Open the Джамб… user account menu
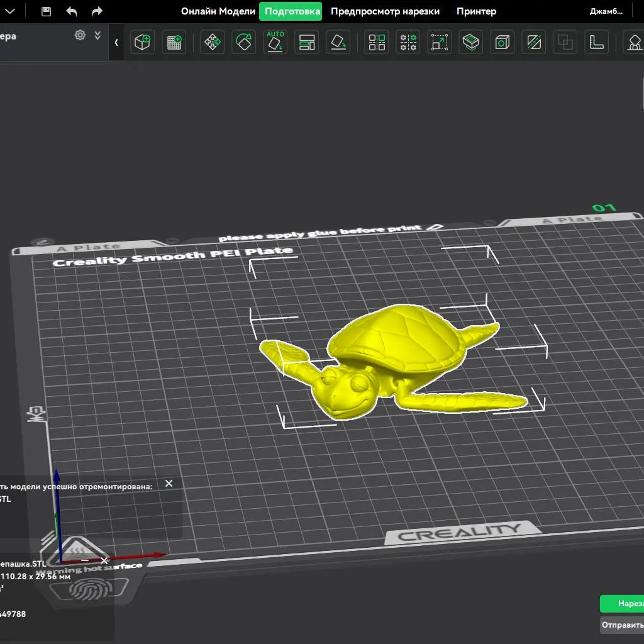Image resolution: width=644 pixels, height=644 pixels. click(606, 11)
